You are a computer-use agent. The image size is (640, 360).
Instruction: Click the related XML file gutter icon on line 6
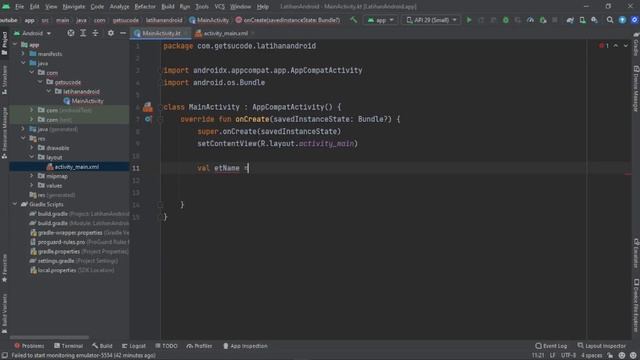(148, 107)
